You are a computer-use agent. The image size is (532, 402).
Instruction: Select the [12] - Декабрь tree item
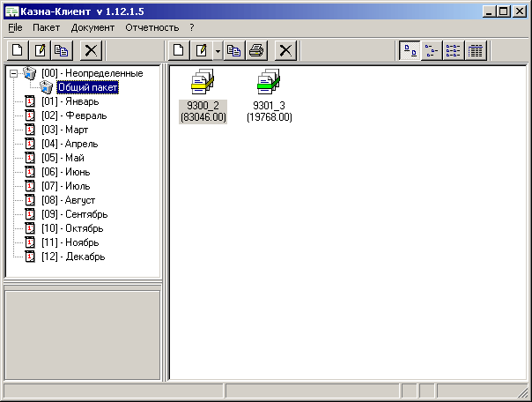[73, 257]
